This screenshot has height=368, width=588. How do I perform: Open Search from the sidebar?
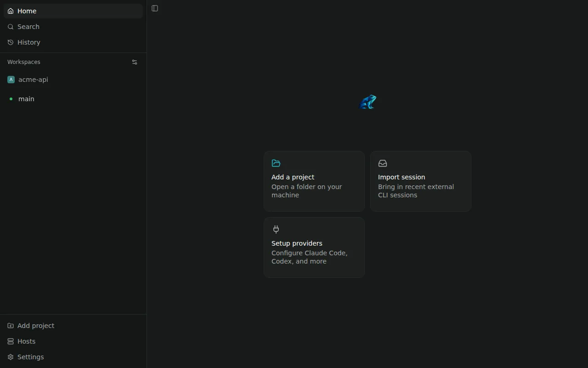pyautogui.click(x=73, y=27)
